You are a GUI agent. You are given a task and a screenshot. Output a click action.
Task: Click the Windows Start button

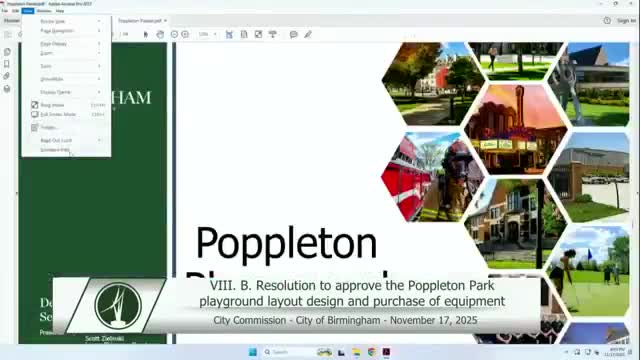coord(253,352)
